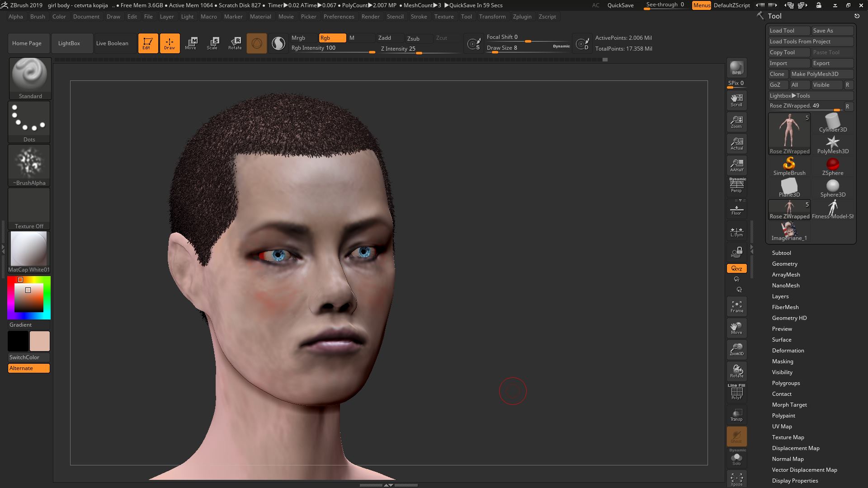The image size is (868, 488).
Task: Click the Frame mesh icon
Action: click(736, 306)
